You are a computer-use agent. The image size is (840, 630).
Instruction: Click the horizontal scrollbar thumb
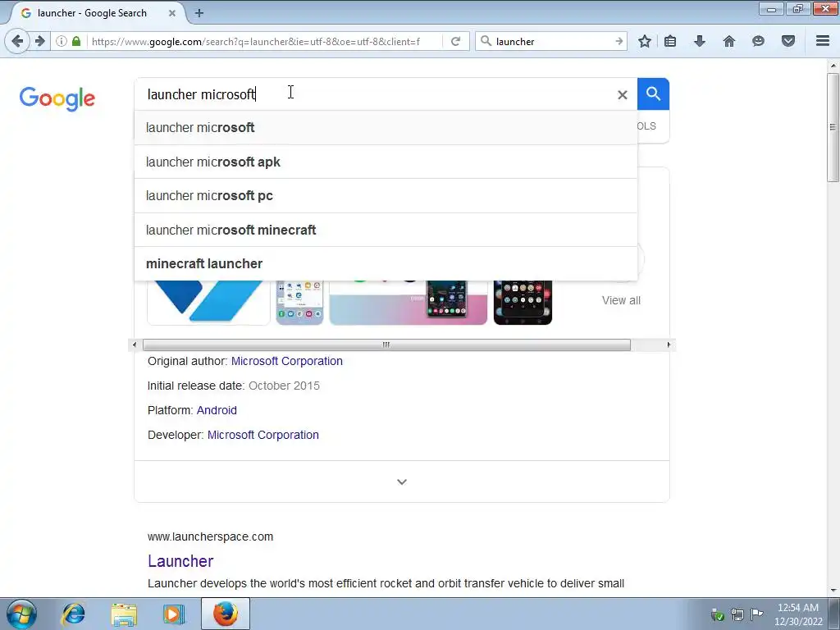[x=386, y=345]
